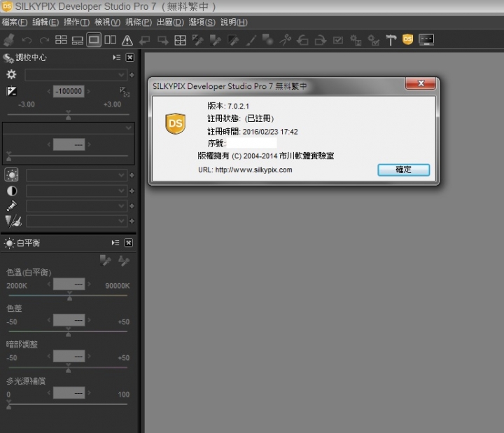This screenshot has width=504, height=433.
Task: Close the 白平衡 panel
Action: click(x=129, y=243)
